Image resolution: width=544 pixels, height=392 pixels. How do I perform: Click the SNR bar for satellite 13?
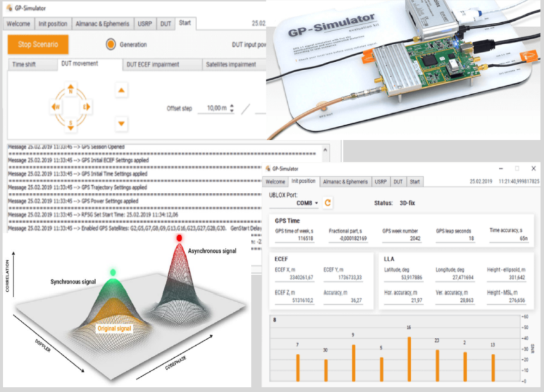point(493,368)
